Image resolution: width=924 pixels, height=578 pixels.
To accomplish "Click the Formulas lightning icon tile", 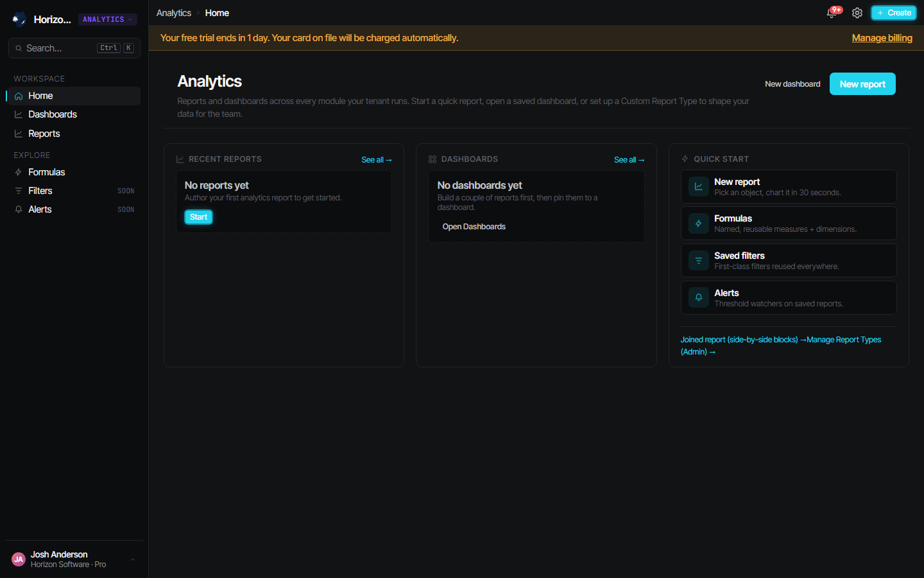I will (699, 223).
